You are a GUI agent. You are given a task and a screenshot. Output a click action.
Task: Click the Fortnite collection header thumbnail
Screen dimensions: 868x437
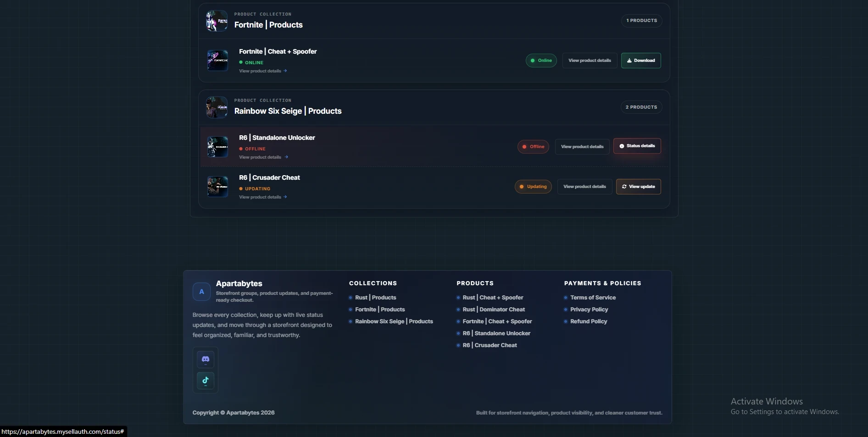click(217, 21)
